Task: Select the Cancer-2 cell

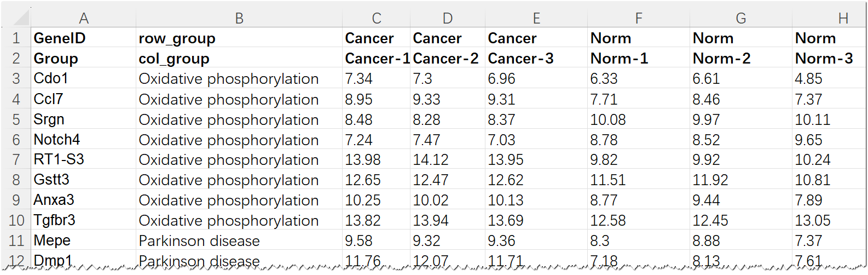Action: click(x=448, y=58)
